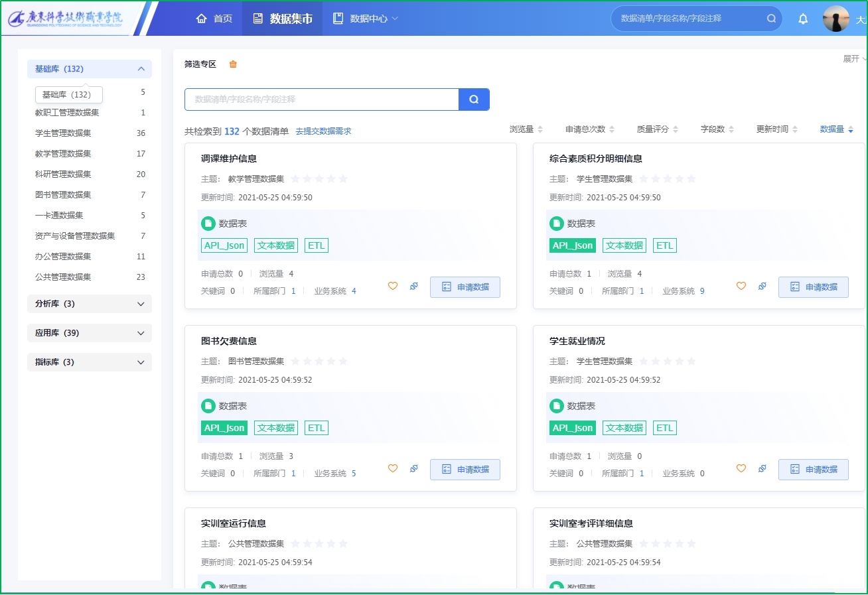Image resolution: width=868 pixels, height=595 pixels.
Task: Focus the 数据清单 filter search field
Action: (x=322, y=99)
